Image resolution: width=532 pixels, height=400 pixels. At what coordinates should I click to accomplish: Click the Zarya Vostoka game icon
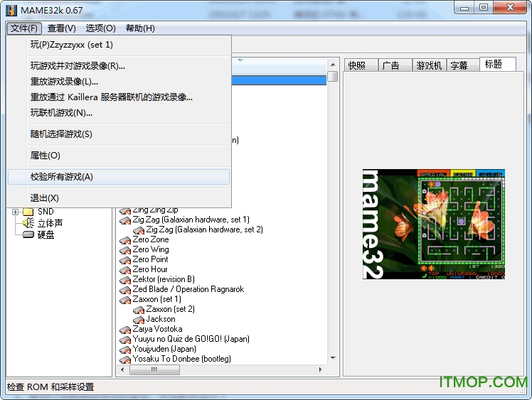pos(125,330)
